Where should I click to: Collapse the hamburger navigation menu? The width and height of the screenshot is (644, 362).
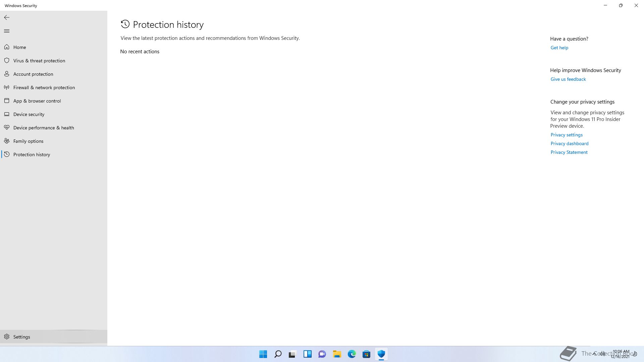pos(7,31)
